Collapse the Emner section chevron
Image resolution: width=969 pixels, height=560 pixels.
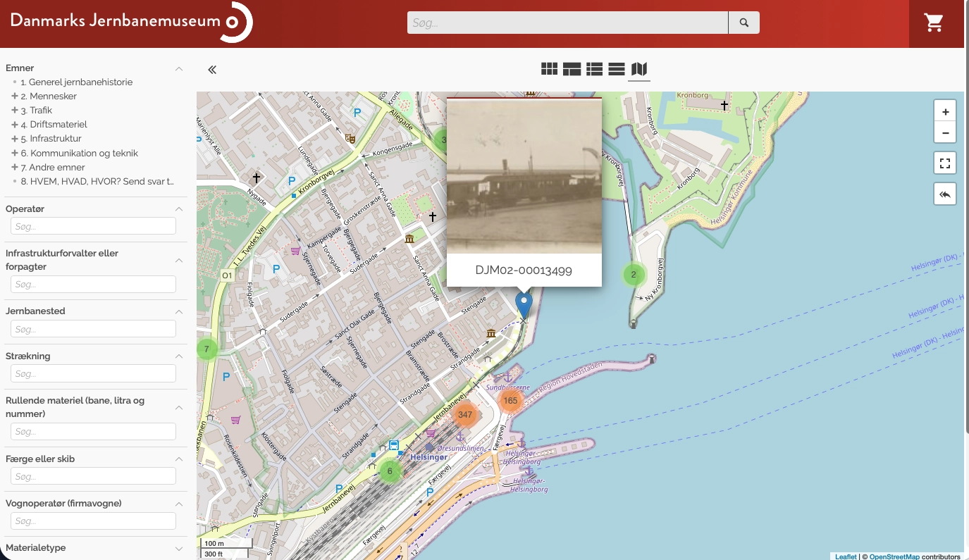click(x=179, y=68)
